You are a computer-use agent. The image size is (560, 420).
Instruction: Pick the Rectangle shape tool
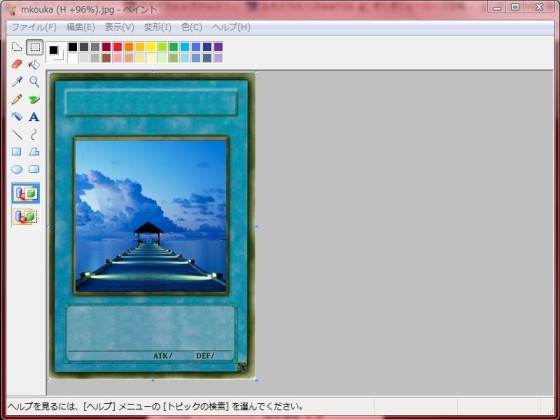click(17, 152)
